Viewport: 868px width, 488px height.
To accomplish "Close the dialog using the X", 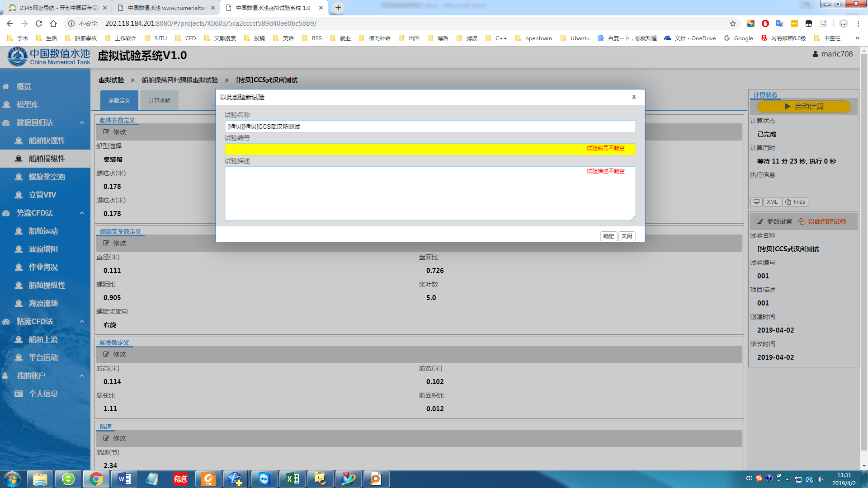I will [x=634, y=97].
